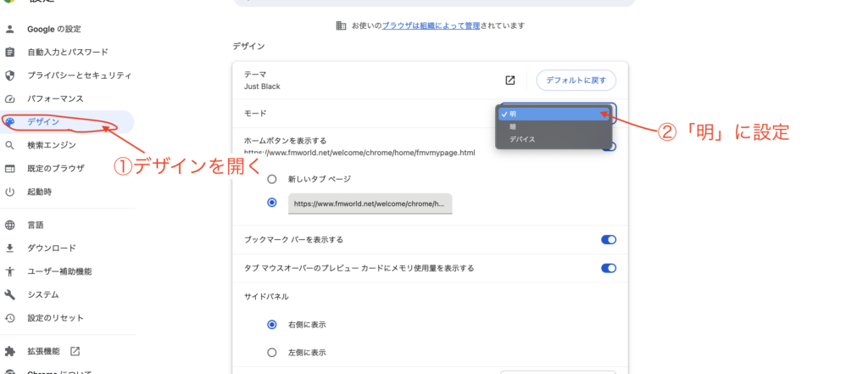Select 左側に表示 for the side panel
The height and width of the screenshot is (374, 868).
tap(272, 353)
